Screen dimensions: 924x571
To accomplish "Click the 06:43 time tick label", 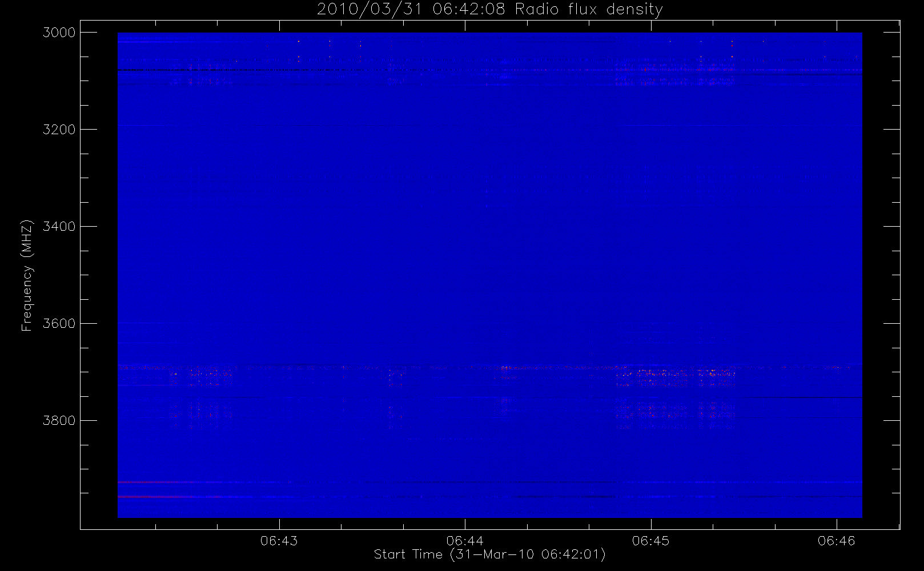I will 279,541.
